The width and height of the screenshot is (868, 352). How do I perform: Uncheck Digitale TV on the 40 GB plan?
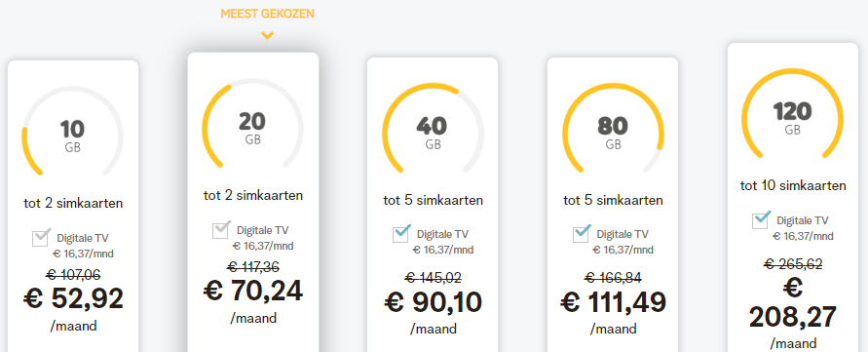[400, 234]
